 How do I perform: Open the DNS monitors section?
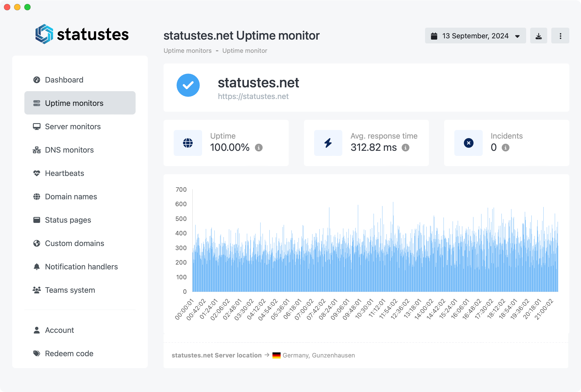tap(69, 150)
